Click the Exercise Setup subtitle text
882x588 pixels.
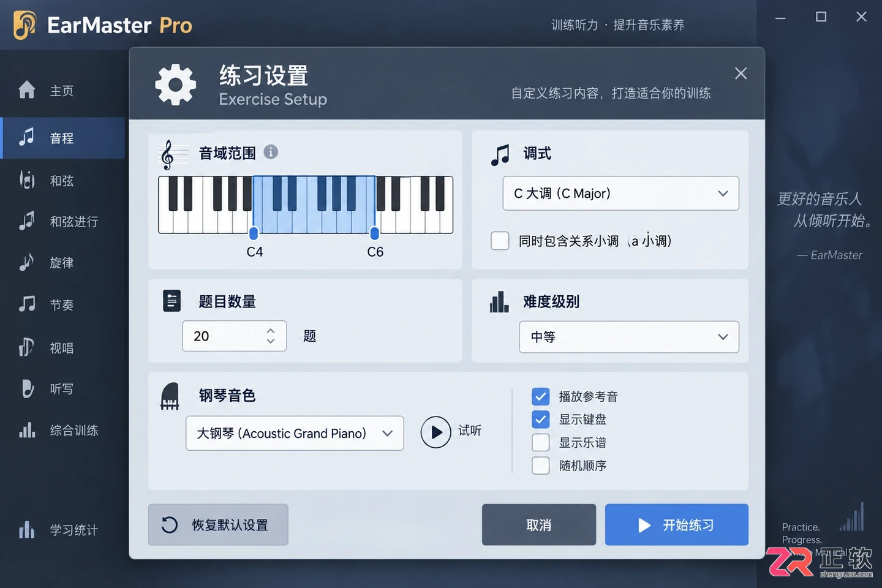click(x=273, y=99)
